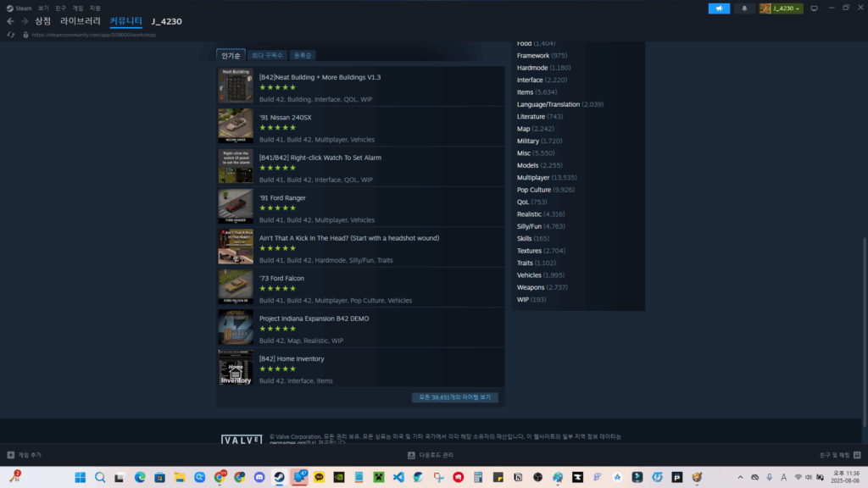The image size is (868, 488).
Task: Open ''91 Ford Ranger' mod
Action: 282,198
